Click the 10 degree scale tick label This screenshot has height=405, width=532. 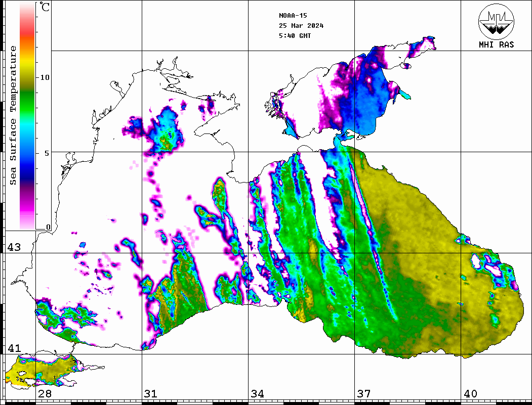point(45,77)
